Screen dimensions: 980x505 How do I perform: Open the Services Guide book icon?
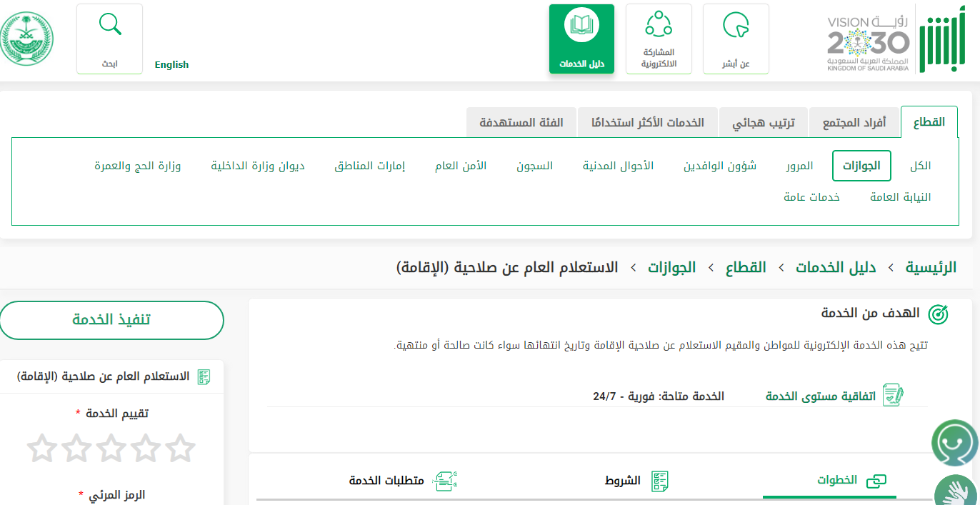pyautogui.click(x=581, y=26)
